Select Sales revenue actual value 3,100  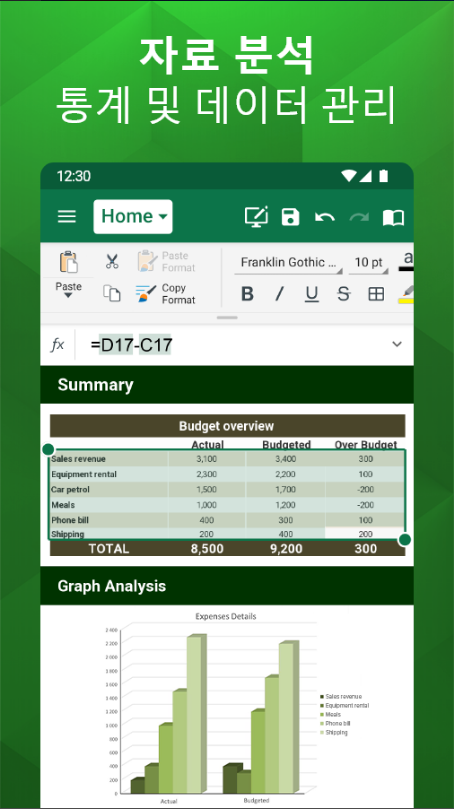click(x=207, y=459)
